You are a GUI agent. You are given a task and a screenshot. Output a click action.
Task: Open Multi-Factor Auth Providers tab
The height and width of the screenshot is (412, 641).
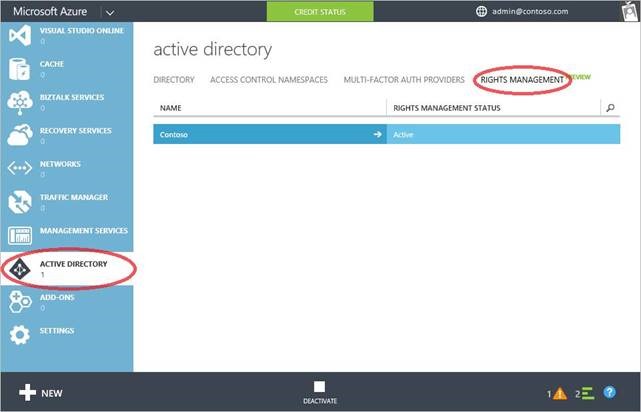(404, 80)
